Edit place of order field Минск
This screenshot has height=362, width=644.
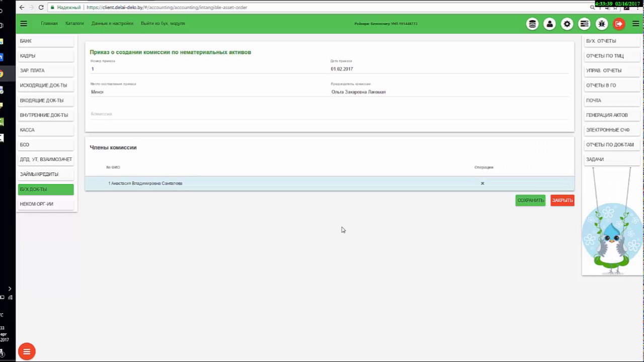208,92
